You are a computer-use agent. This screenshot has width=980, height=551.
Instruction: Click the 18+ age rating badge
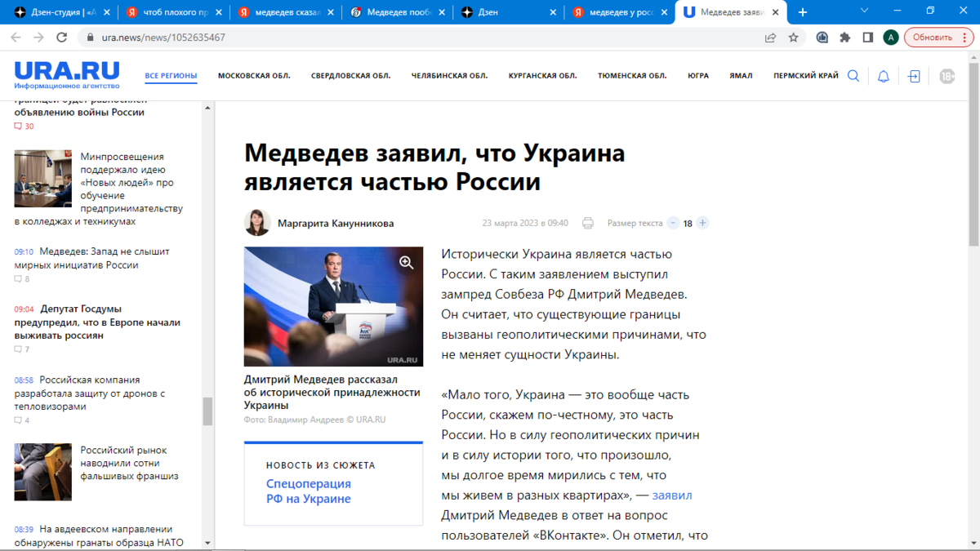click(946, 75)
